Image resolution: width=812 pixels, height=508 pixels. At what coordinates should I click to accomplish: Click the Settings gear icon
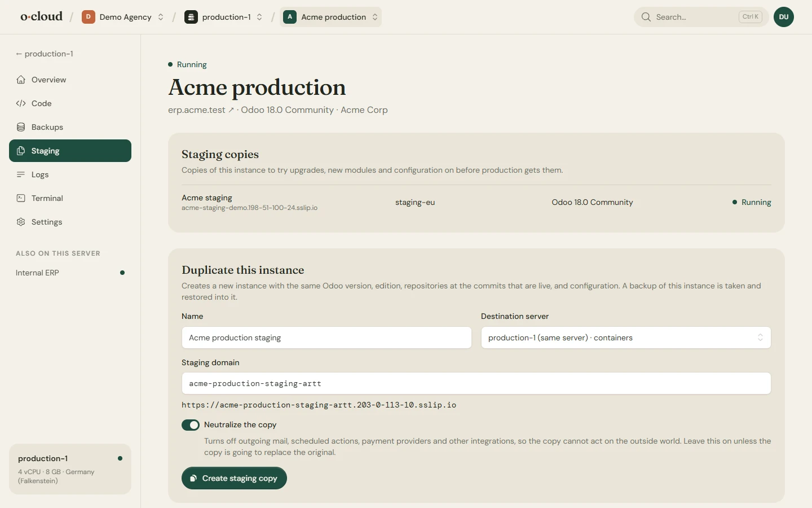21,222
